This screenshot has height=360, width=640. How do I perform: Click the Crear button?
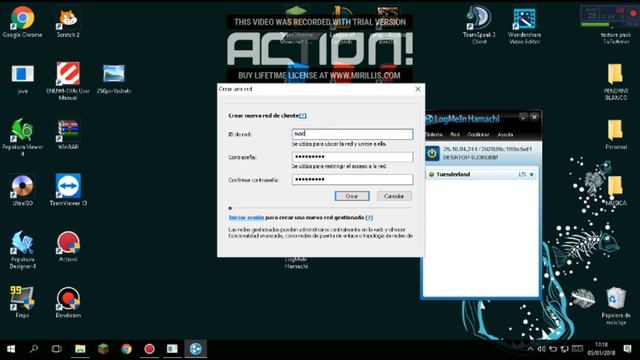point(352,196)
